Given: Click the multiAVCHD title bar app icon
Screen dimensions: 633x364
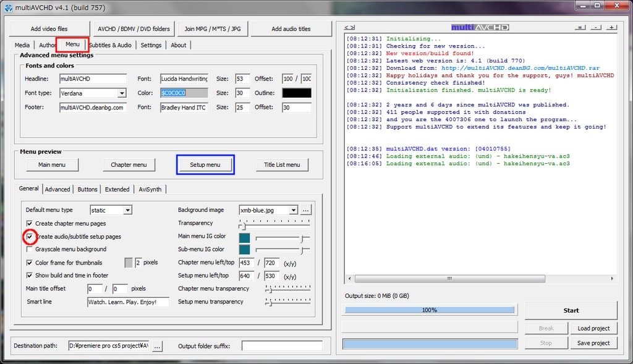Looking at the screenshot, I should point(8,6).
